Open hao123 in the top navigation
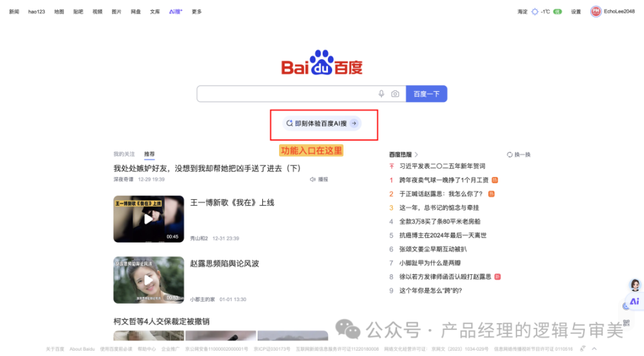 click(36, 12)
